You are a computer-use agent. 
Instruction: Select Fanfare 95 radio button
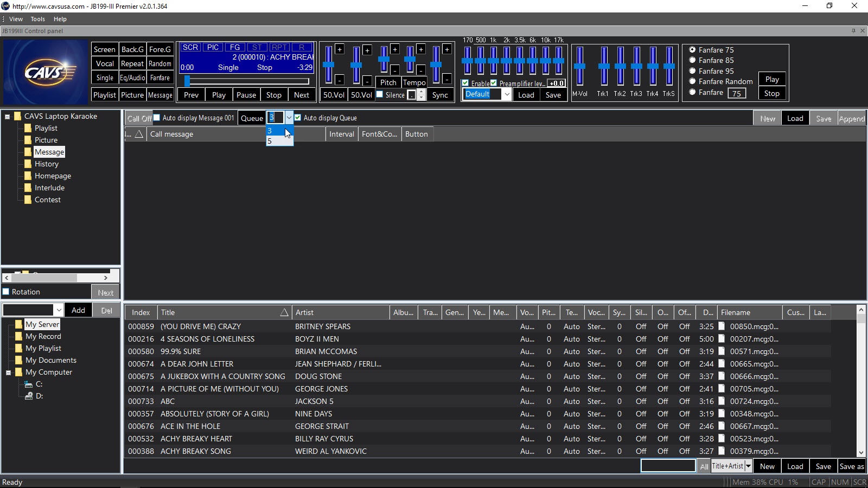(x=692, y=70)
